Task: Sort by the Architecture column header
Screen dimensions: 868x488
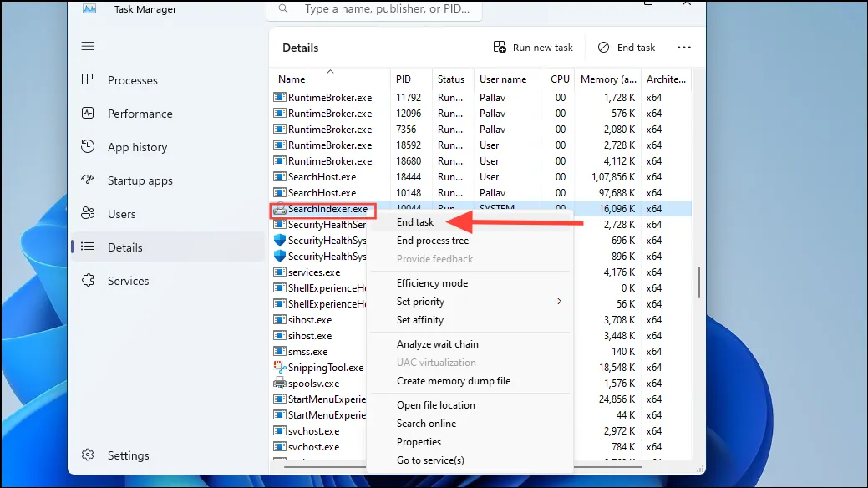Action: click(x=666, y=79)
